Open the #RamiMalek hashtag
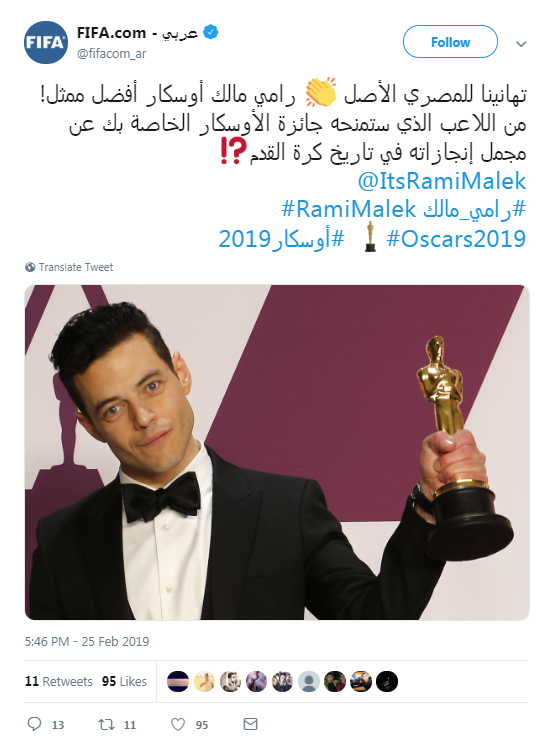The height and width of the screenshot is (736, 556). pos(349,209)
